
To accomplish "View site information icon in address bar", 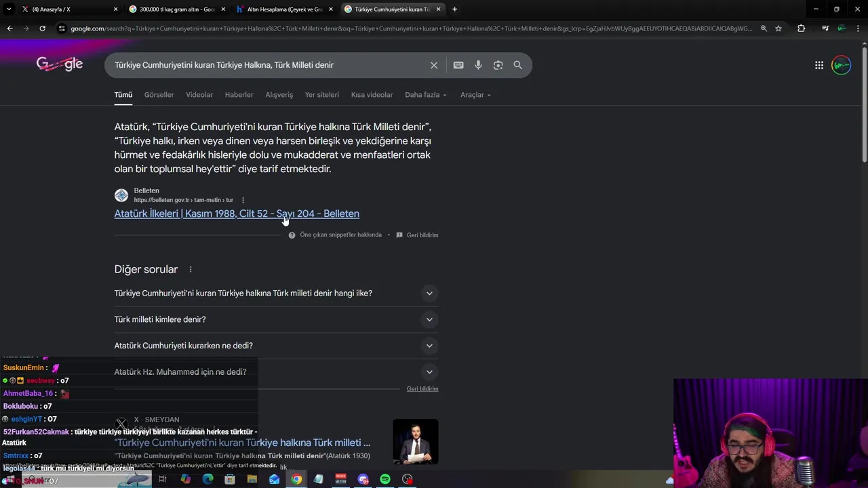I will point(62,28).
